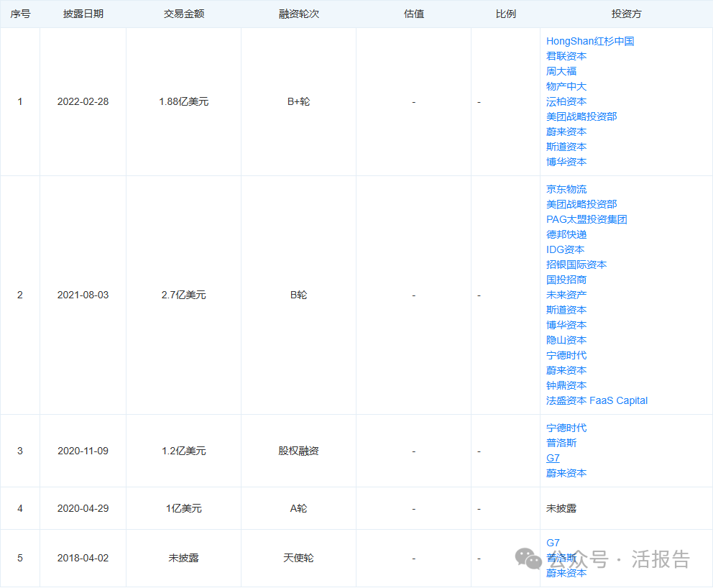Click the 法盛资本 FaaS Capital link
This screenshot has width=713, height=588.
(597, 400)
